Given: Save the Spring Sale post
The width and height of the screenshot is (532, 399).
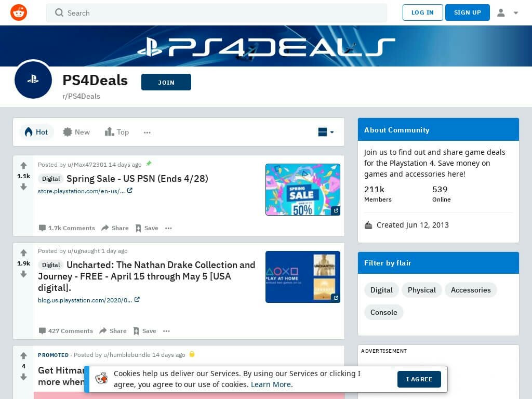Looking at the screenshot, I should tap(147, 228).
